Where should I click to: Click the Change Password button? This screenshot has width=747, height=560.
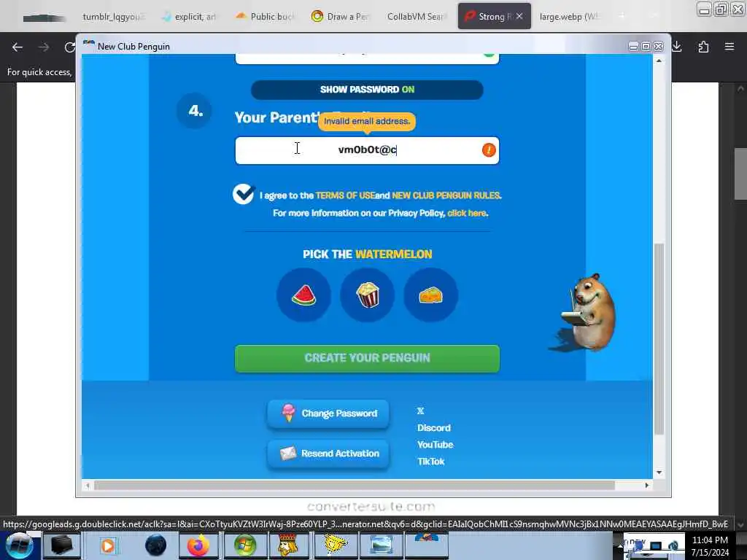328,413
